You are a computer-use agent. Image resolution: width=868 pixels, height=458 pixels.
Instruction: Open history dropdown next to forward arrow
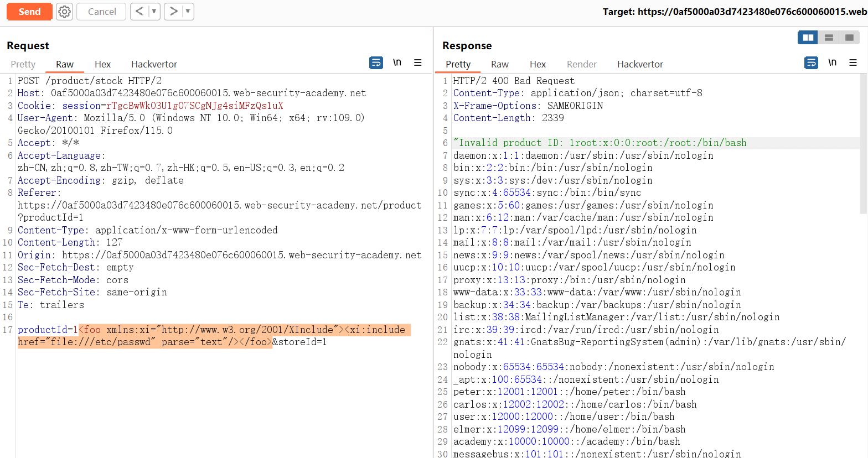pos(188,12)
